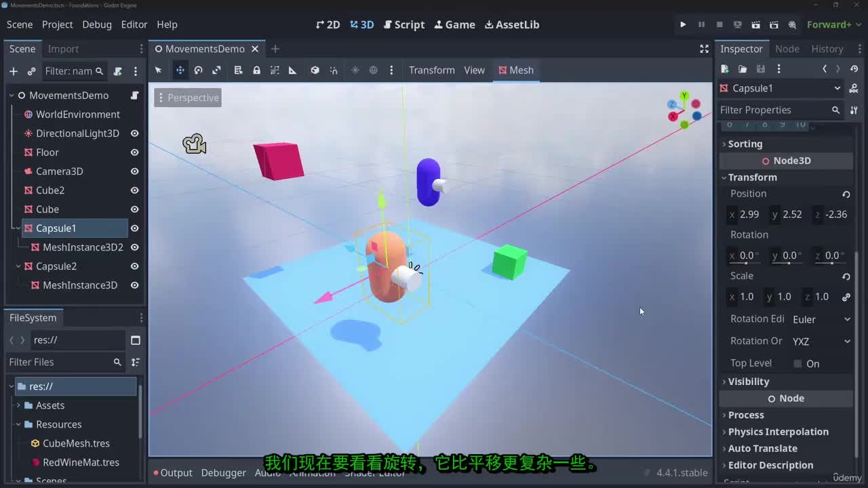The width and height of the screenshot is (868, 488).
Task: Open the viewport Transform menu
Action: [432, 70]
